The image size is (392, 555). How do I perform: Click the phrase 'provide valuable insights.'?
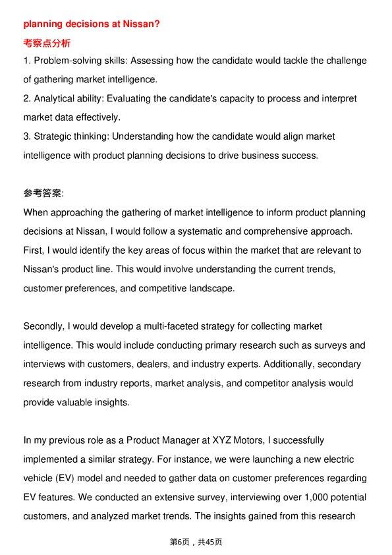pos(76,403)
